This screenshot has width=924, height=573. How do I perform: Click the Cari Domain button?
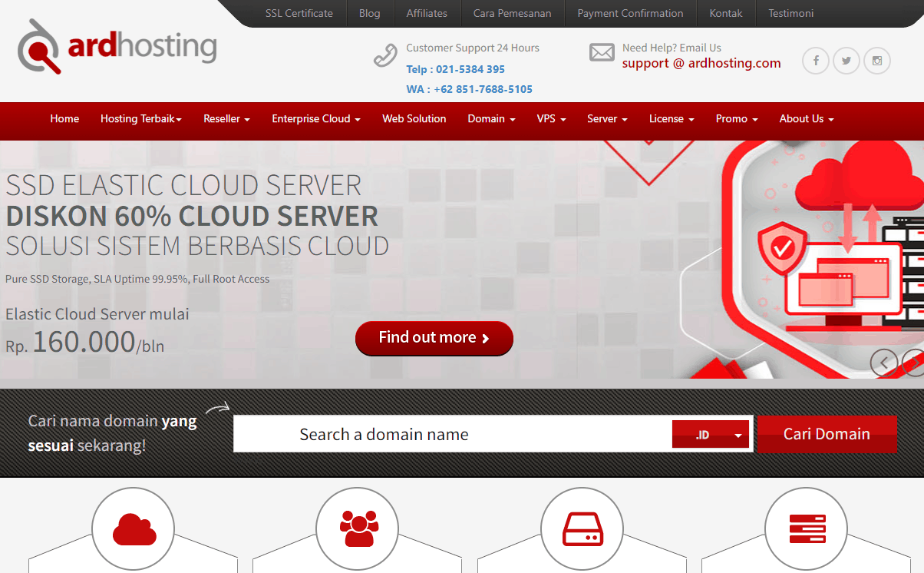(x=827, y=434)
